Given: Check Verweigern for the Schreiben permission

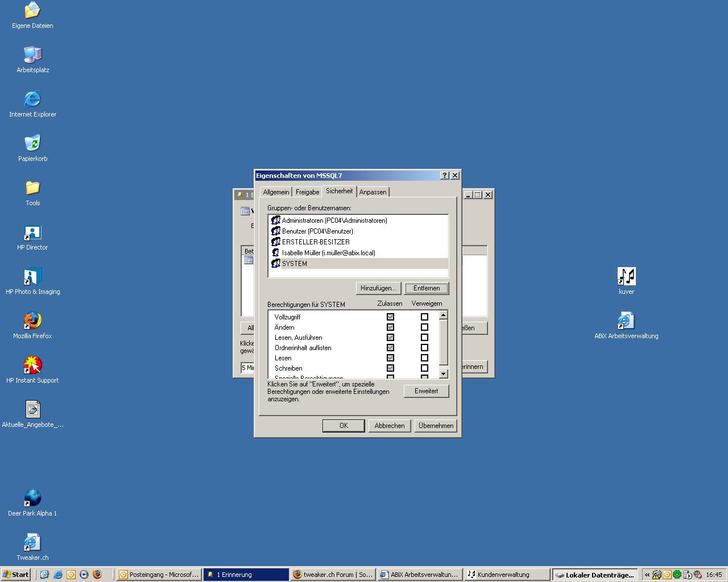Looking at the screenshot, I should click(424, 368).
